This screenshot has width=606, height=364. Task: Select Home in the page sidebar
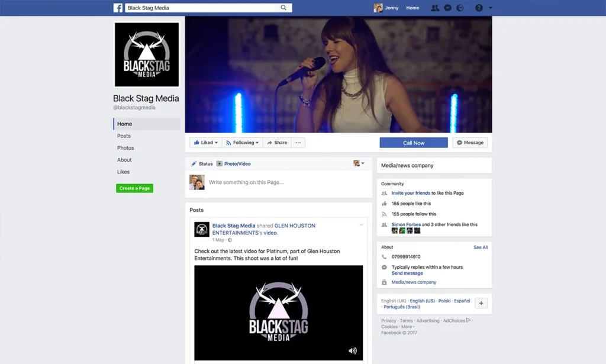click(147, 124)
